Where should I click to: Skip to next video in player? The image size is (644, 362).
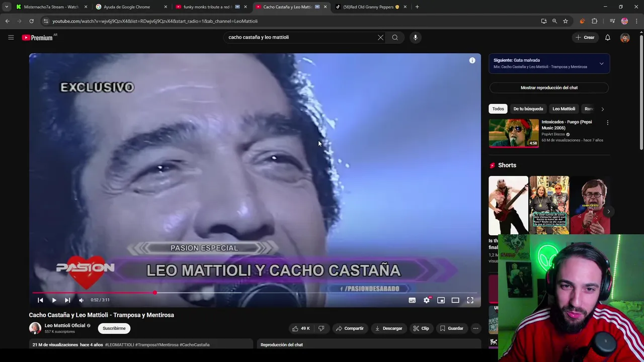pos(67,300)
